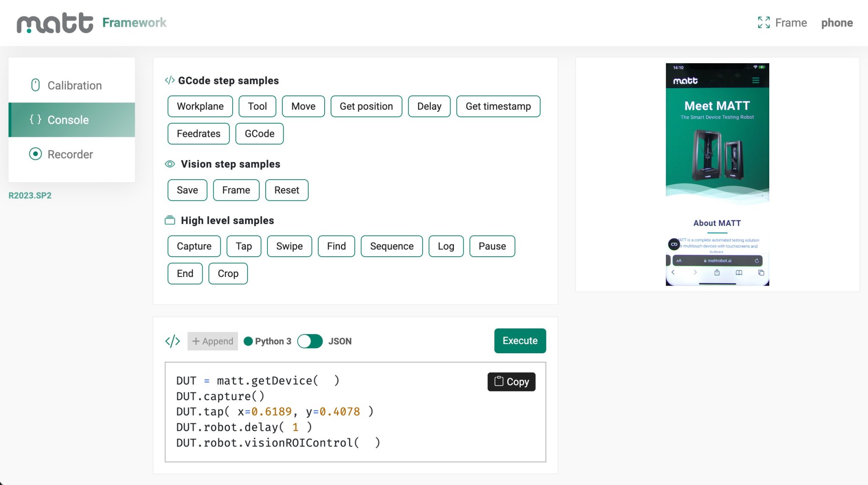Click the Vision step samples eye icon
The width and height of the screenshot is (868, 485).
tap(170, 164)
